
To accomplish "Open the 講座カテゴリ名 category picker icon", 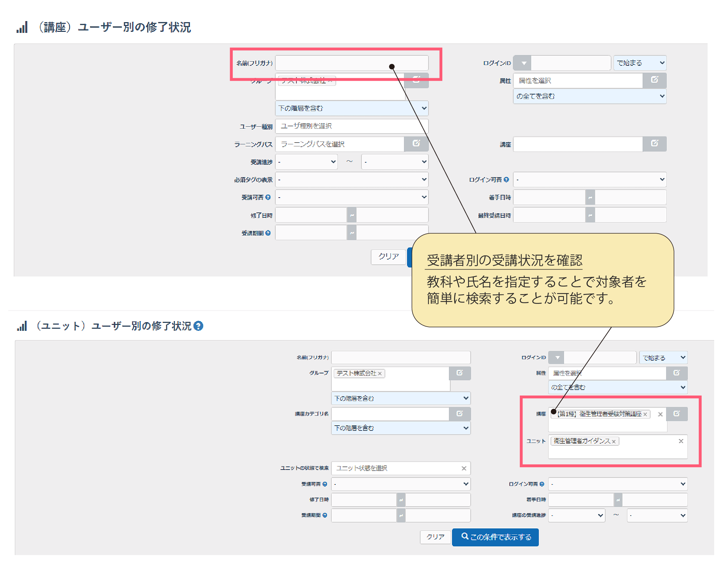I will coord(460,414).
